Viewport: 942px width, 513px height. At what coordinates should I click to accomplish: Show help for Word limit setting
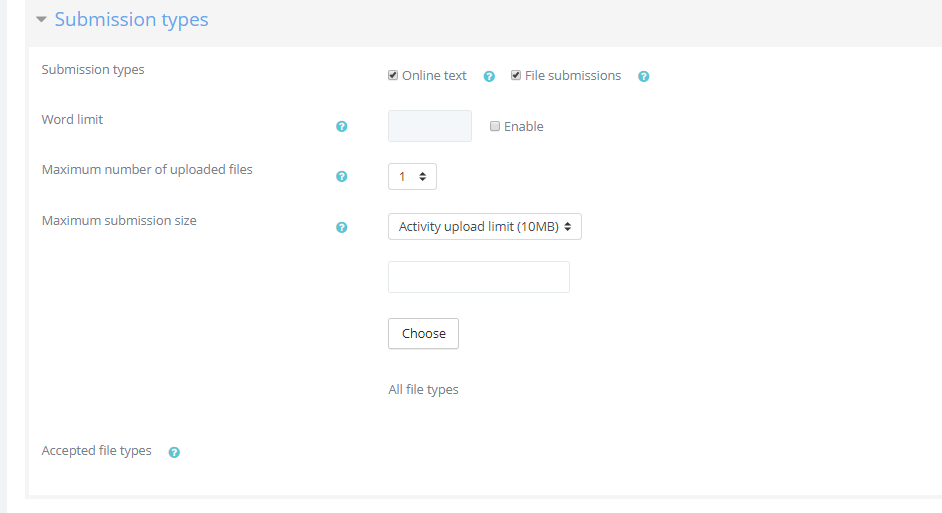(x=342, y=127)
